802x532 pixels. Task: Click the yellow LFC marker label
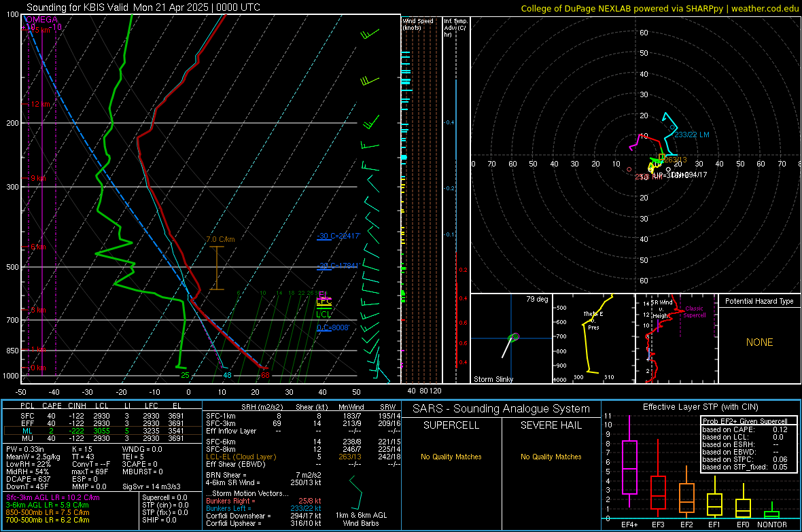coord(324,301)
